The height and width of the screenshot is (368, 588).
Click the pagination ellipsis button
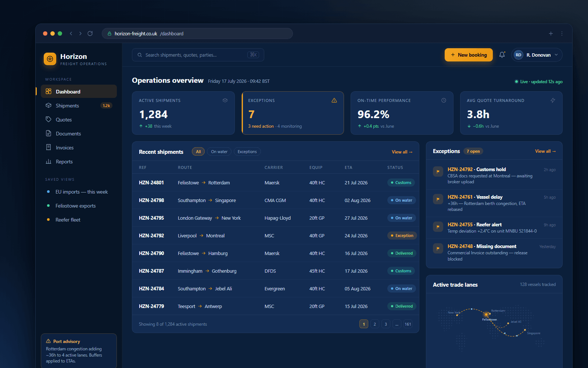(x=397, y=324)
